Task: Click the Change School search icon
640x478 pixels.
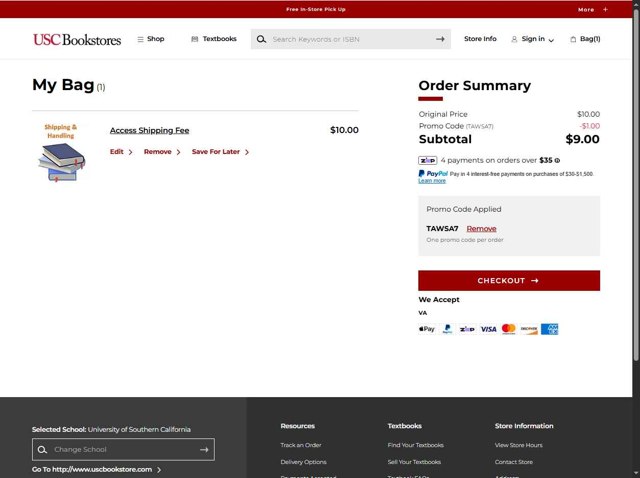Action: coord(42,449)
